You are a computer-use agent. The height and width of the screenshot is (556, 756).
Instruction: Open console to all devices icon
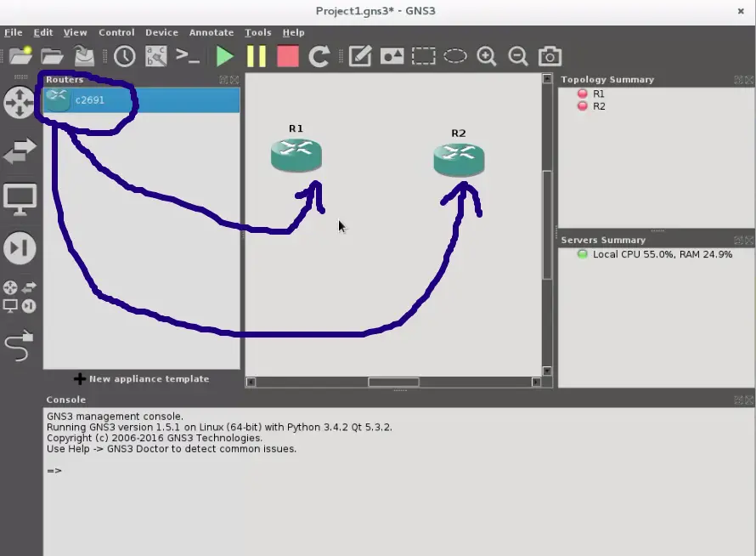[x=188, y=56]
